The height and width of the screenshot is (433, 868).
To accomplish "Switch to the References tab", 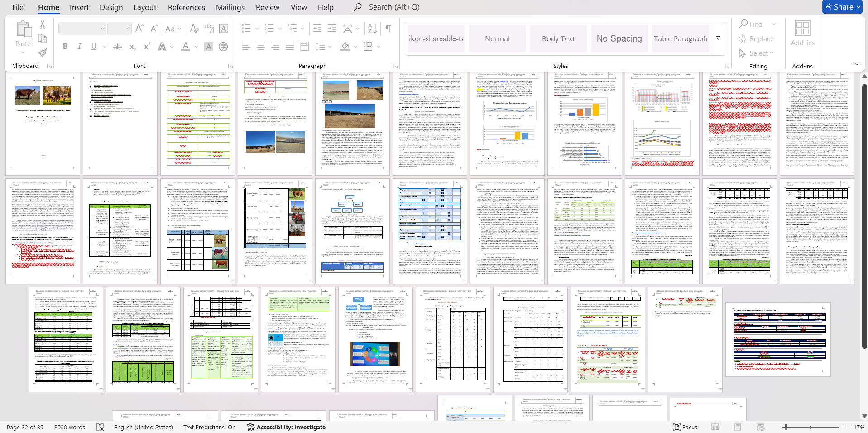I will (x=187, y=7).
